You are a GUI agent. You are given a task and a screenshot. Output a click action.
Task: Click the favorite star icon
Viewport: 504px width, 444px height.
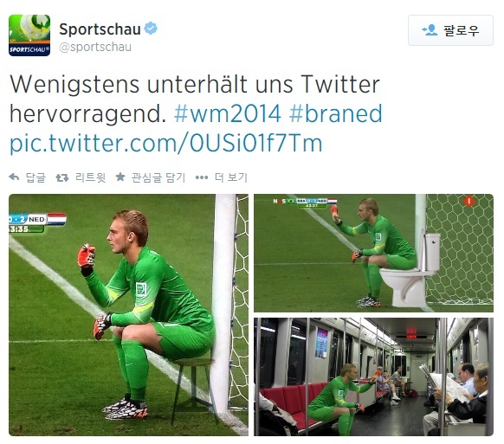tap(120, 177)
